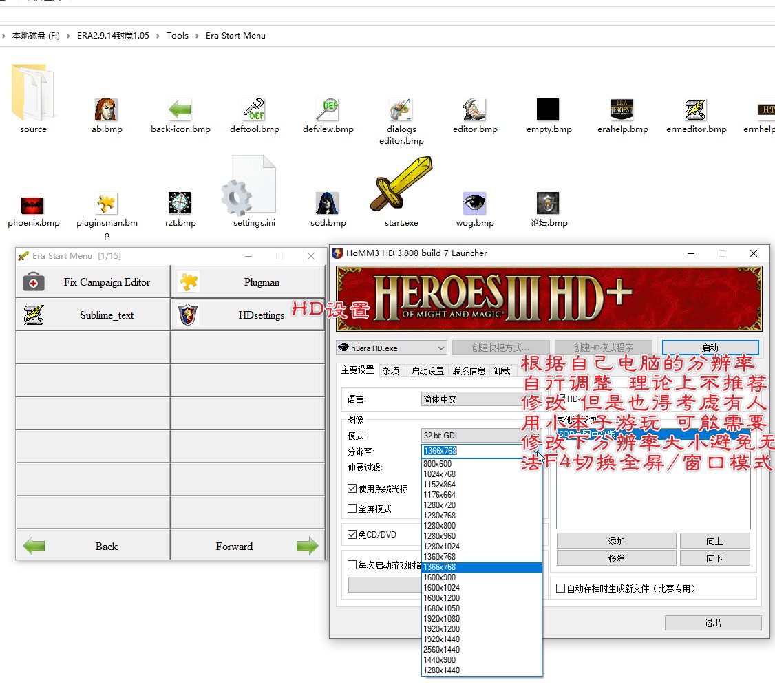775x700 pixels.
Task: Open the source folder
Action: click(x=33, y=93)
